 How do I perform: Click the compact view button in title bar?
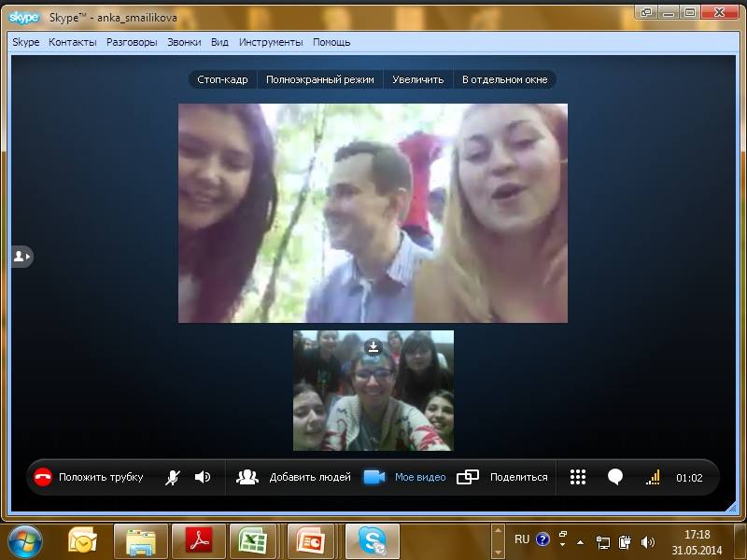click(646, 12)
